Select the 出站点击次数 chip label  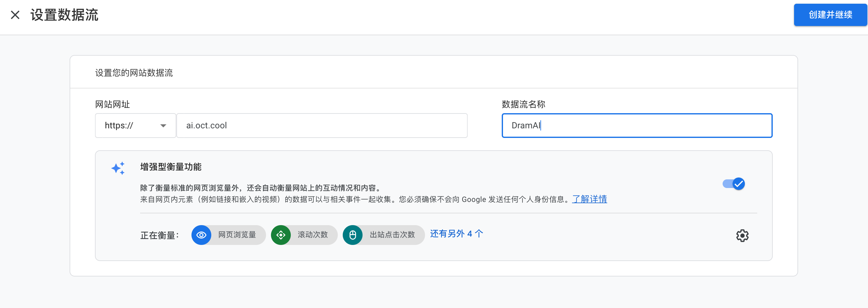pyautogui.click(x=392, y=235)
